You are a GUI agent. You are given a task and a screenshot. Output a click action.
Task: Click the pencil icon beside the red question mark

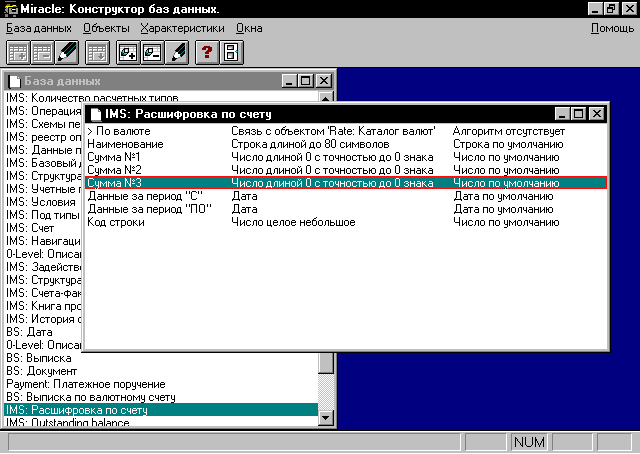(x=176, y=52)
